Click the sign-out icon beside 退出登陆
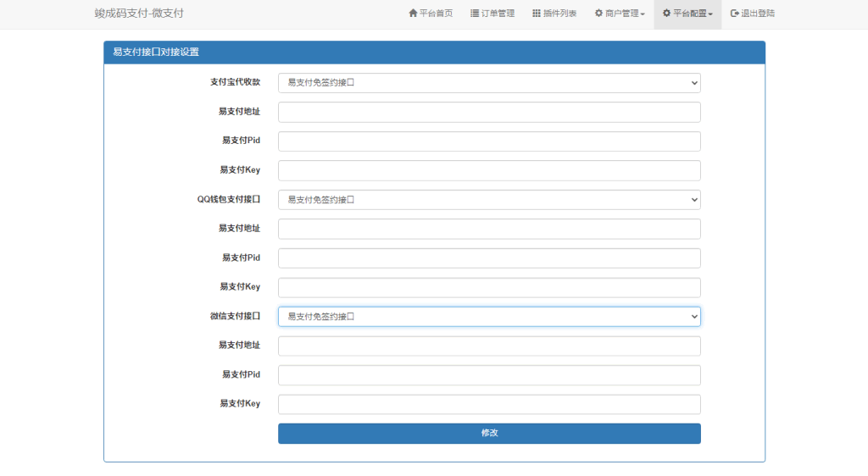 pos(735,14)
